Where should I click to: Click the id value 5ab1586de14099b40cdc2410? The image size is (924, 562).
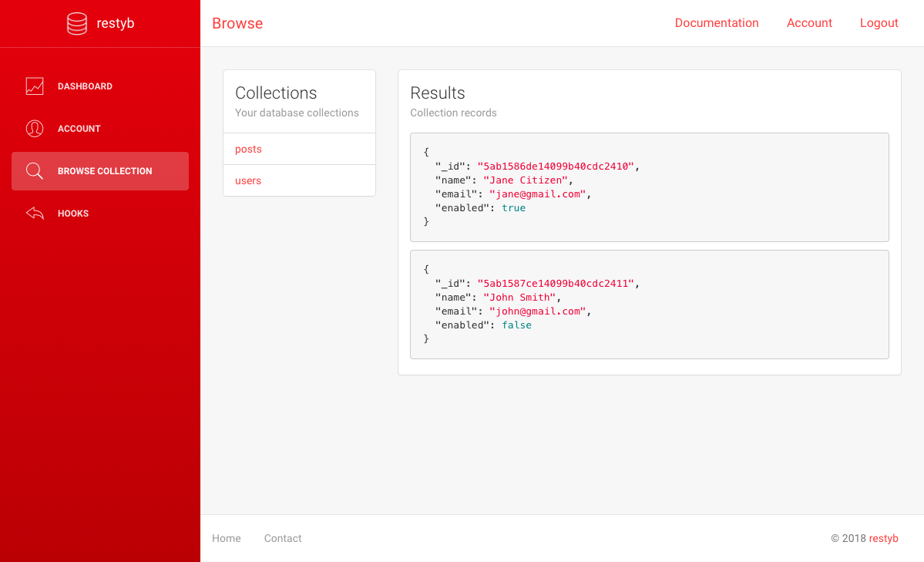click(x=556, y=167)
